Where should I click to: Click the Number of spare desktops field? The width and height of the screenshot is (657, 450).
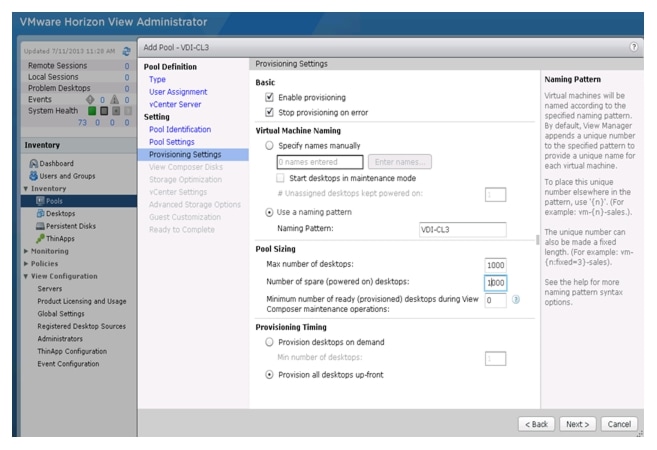click(495, 283)
